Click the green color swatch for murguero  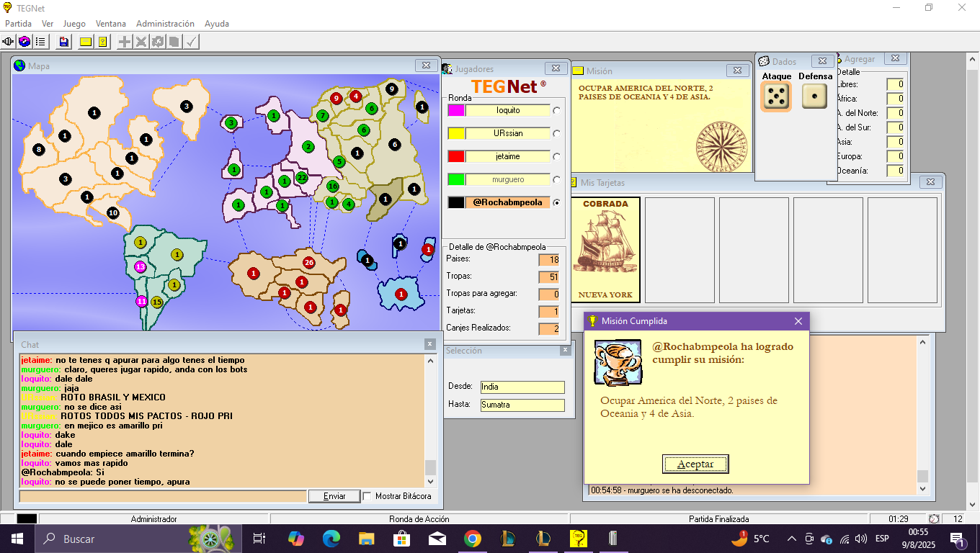point(456,179)
